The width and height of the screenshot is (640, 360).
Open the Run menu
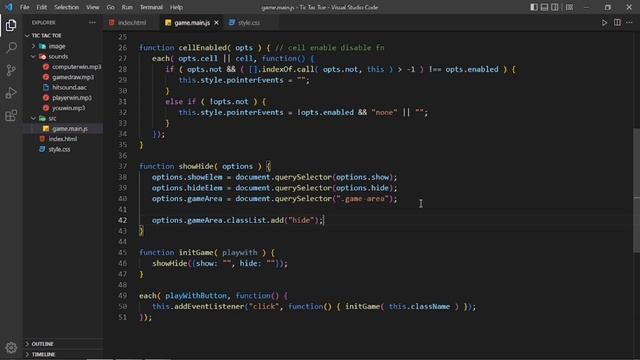[x=127, y=7]
